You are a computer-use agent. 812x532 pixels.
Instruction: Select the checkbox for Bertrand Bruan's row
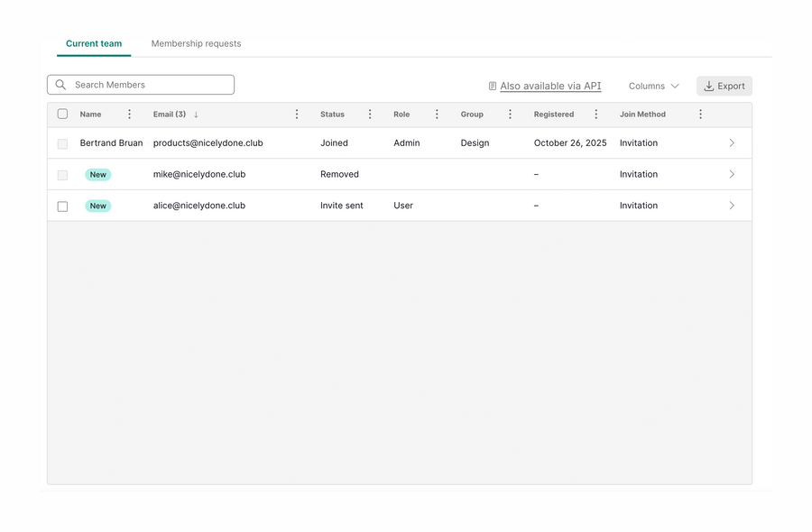click(62, 142)
